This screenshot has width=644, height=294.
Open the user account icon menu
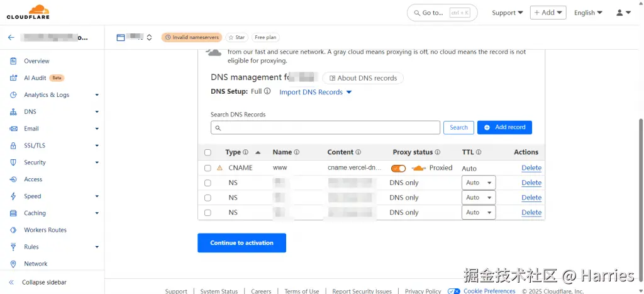623,13
